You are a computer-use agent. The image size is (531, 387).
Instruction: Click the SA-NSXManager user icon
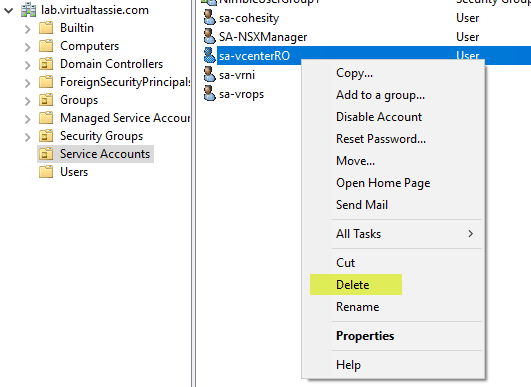point(209,37)
